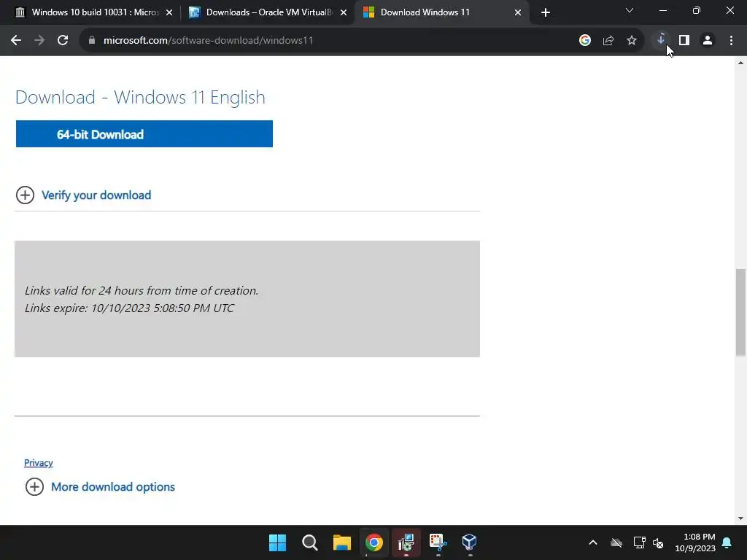Image resolution: width=747 pixels, height=560 pixels.
Task: Click the forward navigation arrow
Action: pyautogui.click(x=39, y=41)
